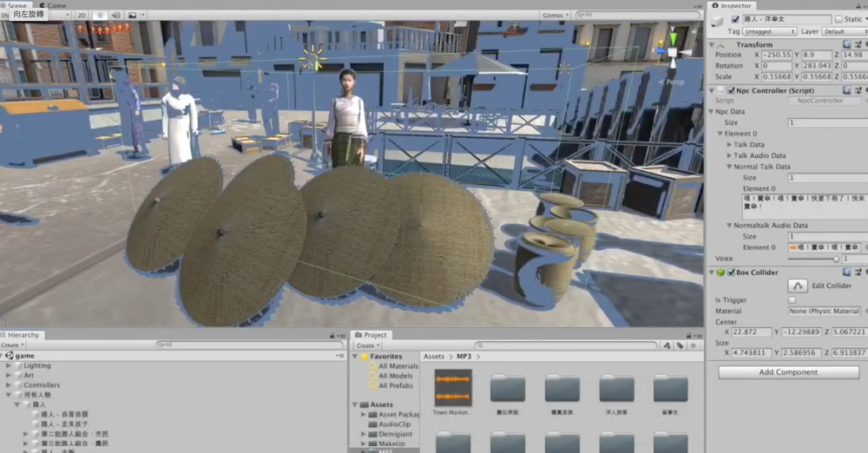Select the Town Market audio clip thumbnail
The width and height of the screenshot is (868, 453).
coord(453,388)
